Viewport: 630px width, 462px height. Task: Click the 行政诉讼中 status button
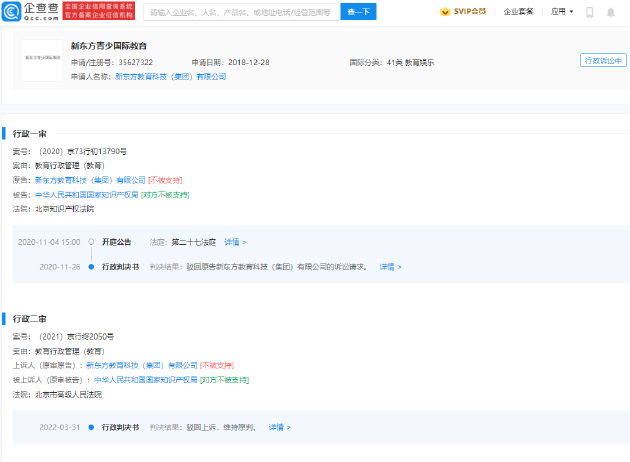[603, 60]
